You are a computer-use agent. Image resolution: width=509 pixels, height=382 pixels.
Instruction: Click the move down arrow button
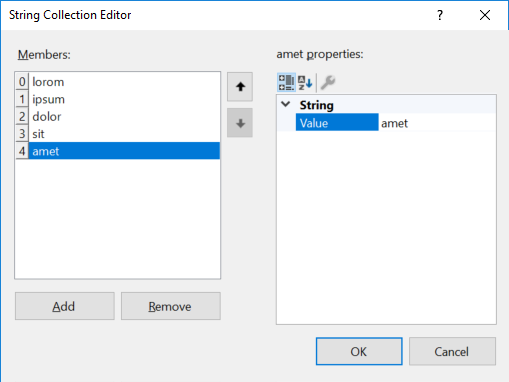[x=240, y=123]
